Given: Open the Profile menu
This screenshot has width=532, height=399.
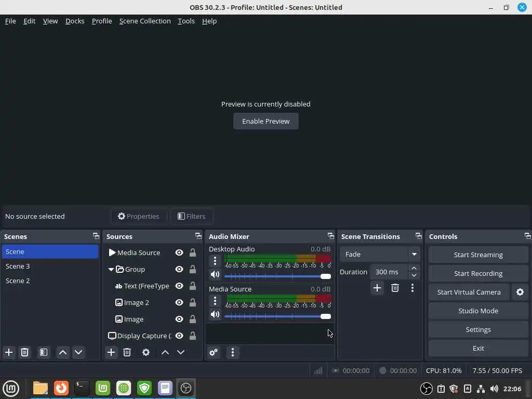Looking at the screenshot, I should click(x=102, y=21).
